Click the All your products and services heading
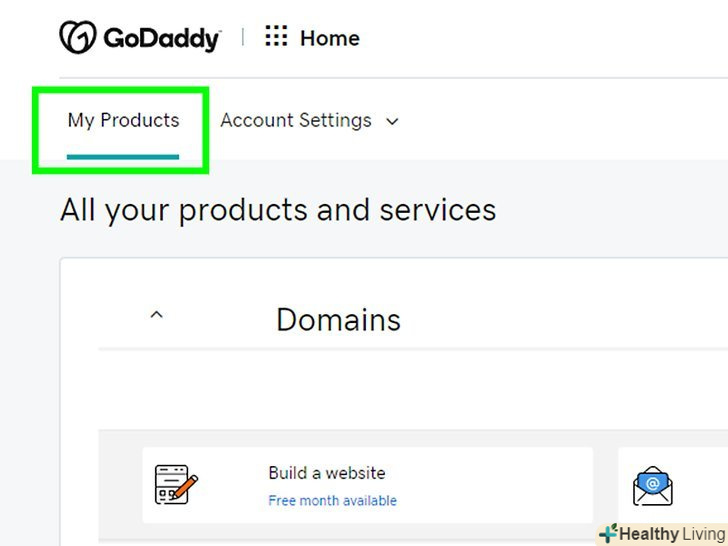The width and height of the screenshot is (728, 546). click(278, 210)
